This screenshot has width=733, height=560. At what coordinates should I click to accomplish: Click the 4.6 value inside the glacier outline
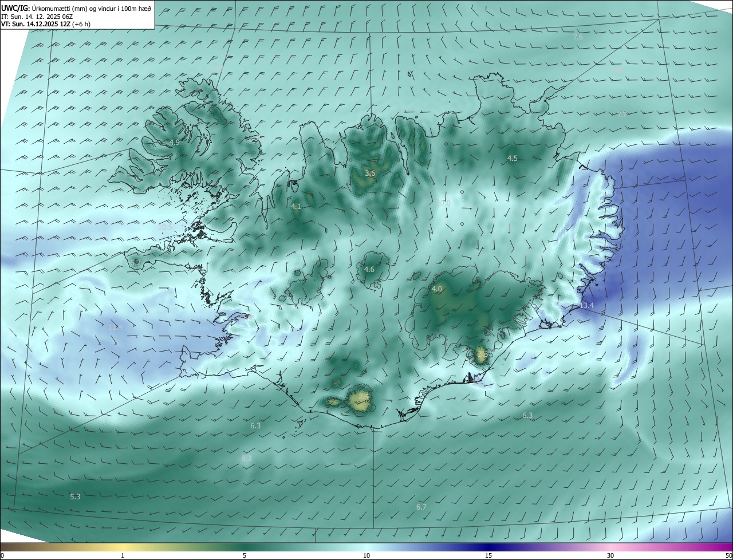click(369, 269)
